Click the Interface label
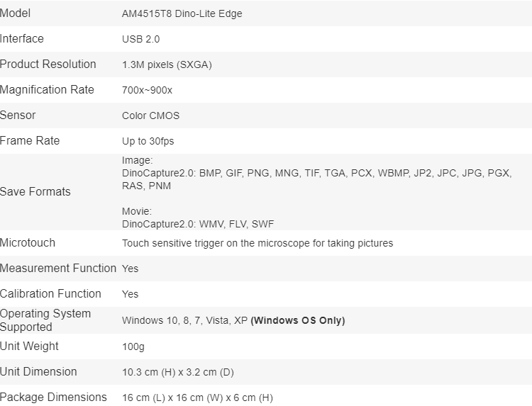Image resolution: width=532 pixels, height=406 pixels. (22, 39)
